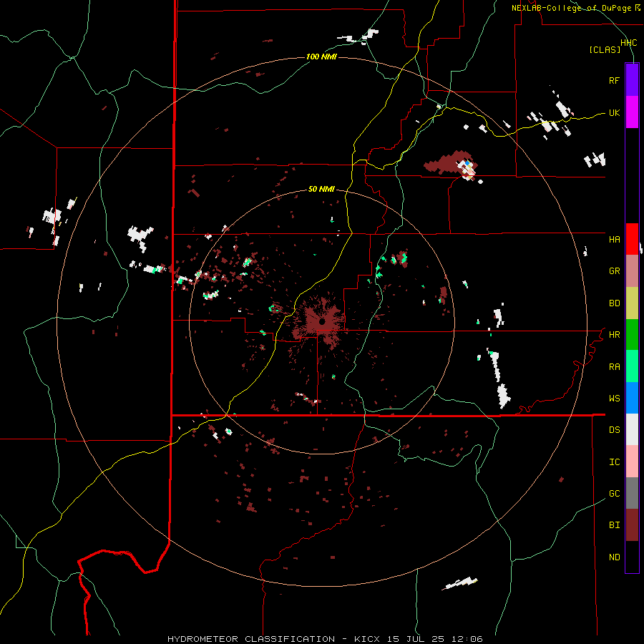Viewport: 644px width, 644px height.
Task: Click the "HR" legend label
Action: 614,335
